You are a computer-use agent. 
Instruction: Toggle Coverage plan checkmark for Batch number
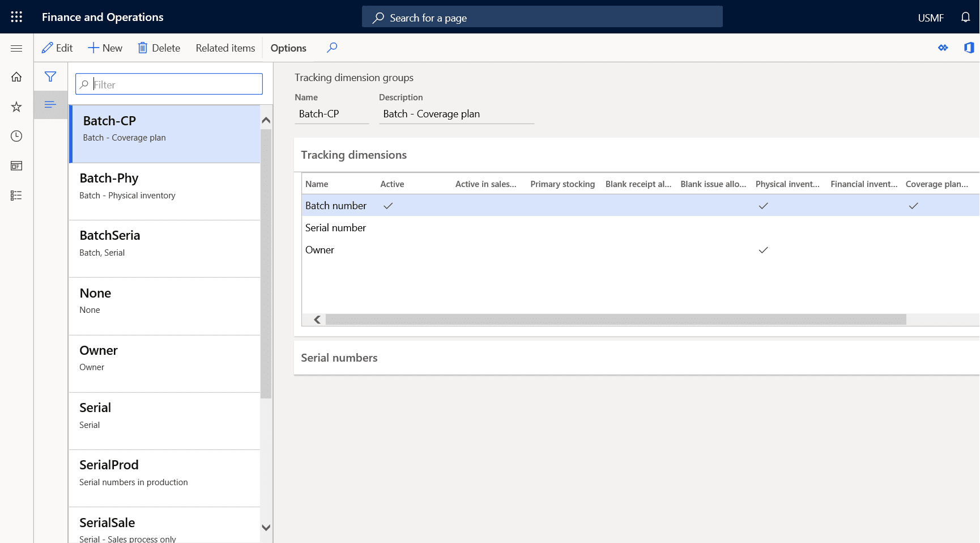913,206
